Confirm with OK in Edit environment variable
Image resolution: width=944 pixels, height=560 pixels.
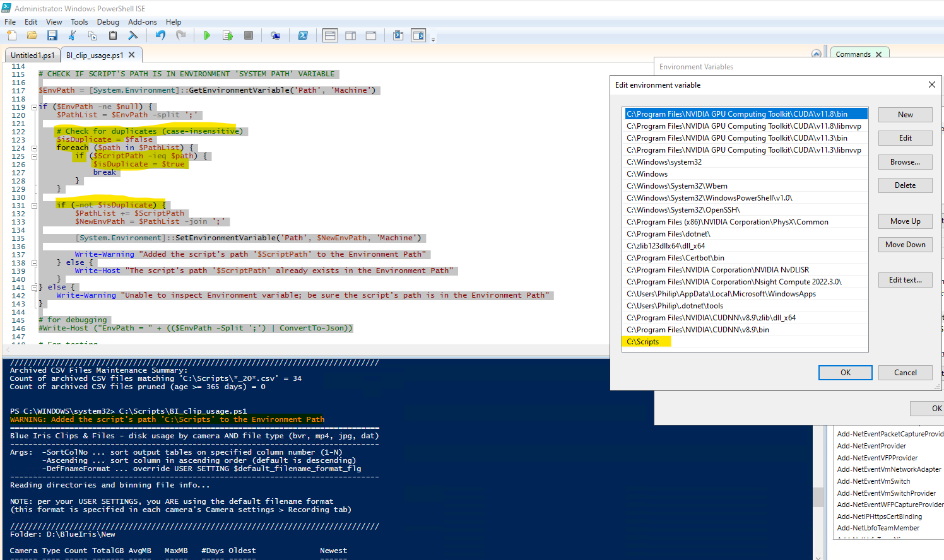coord(846,373)
